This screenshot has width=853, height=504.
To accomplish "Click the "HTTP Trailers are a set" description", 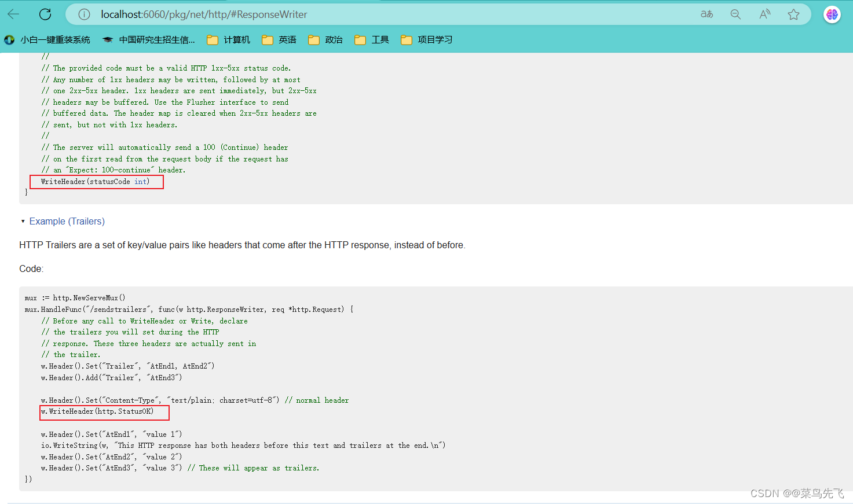I will pyautogui.click(x=242, y=245).
